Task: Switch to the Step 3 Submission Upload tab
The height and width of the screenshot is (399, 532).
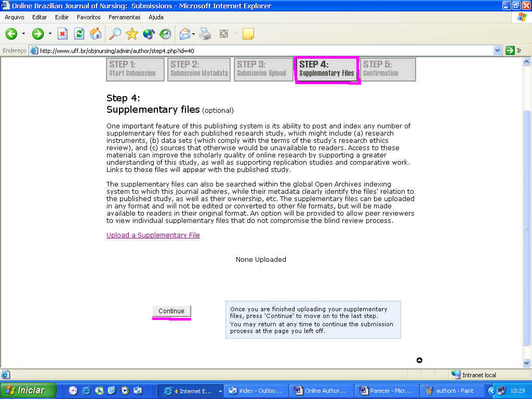Action: pos(262,69)
